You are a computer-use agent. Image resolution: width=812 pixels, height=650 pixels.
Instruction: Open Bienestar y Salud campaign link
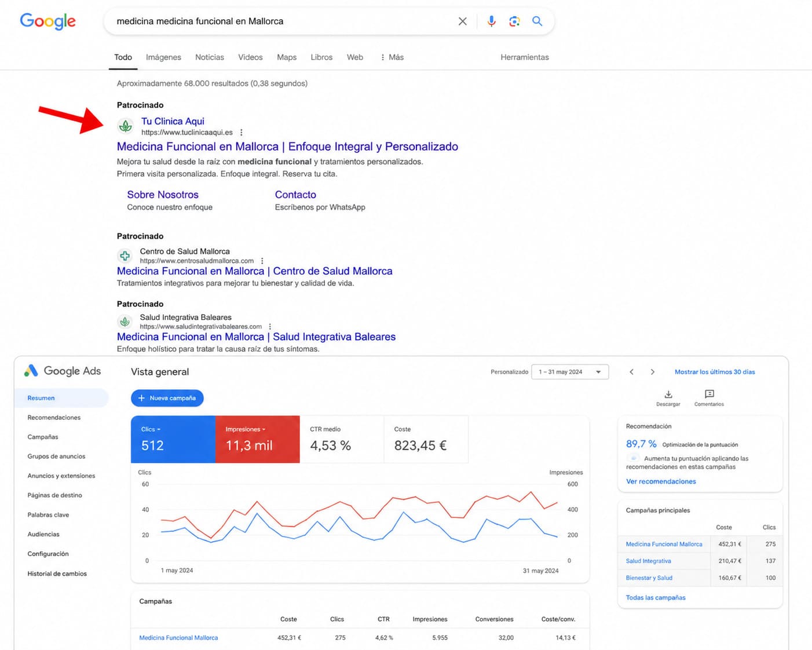pos(649,578)
